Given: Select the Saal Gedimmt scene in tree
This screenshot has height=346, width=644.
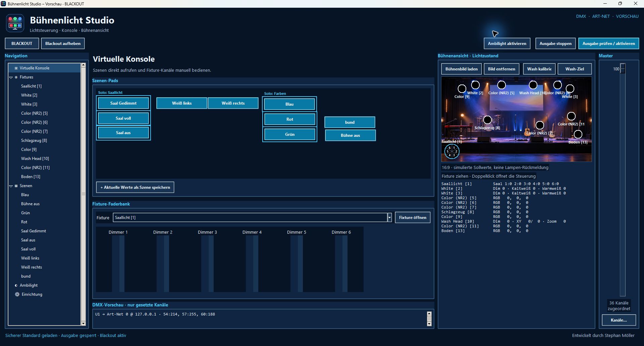Looking at the screenshot, I should [x=34, y=231].
